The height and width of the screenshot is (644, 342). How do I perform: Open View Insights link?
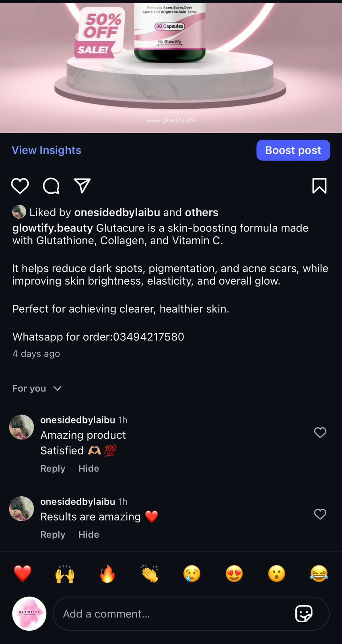tap(47, 150)
